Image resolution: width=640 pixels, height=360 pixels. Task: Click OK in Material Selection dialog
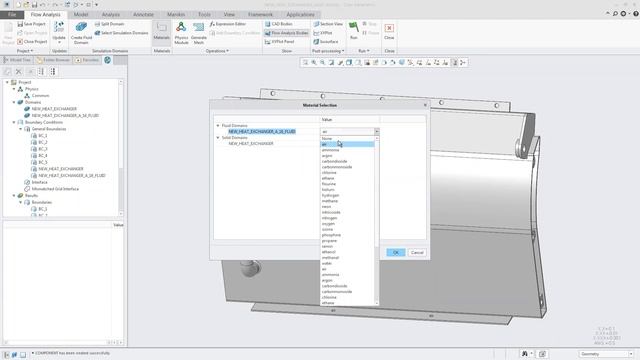[x=396, y=253]
